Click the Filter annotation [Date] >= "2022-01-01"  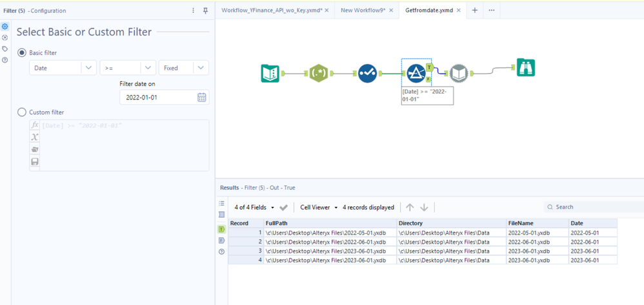tap(427, 96)
